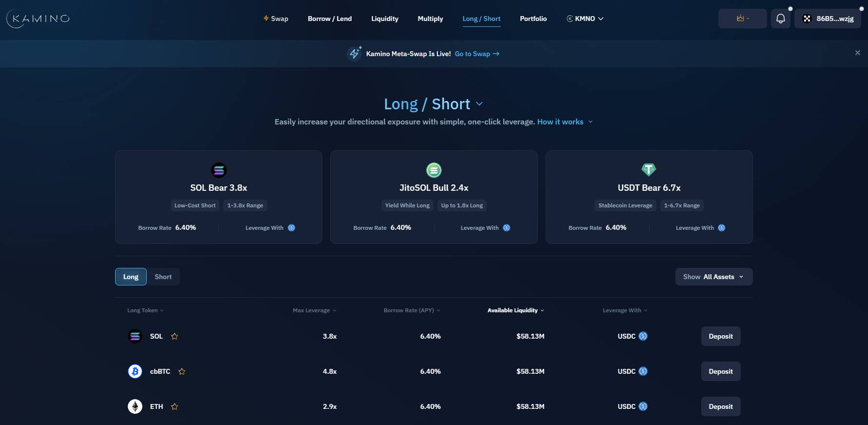Open the Liquidity tab
The width and height of the screenshot is (868, 425).
click(x=385, y=19)
